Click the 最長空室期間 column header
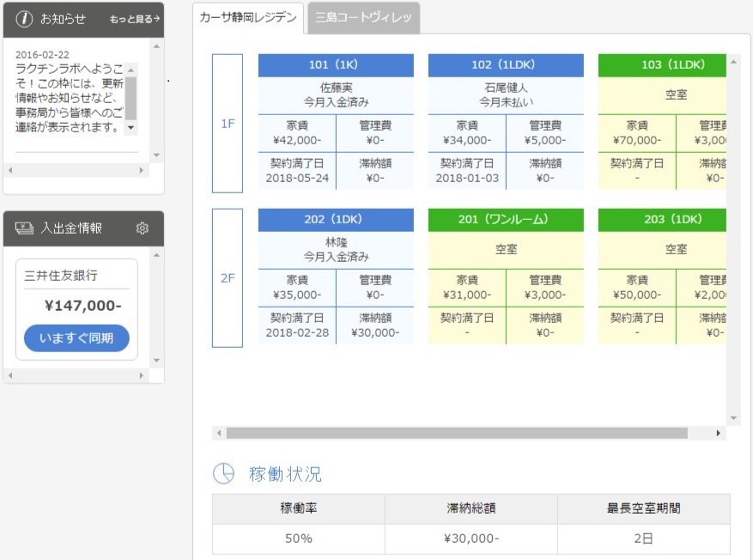This screenshot has width=753, height=560. pyautogui.click(x=643, y=508)
